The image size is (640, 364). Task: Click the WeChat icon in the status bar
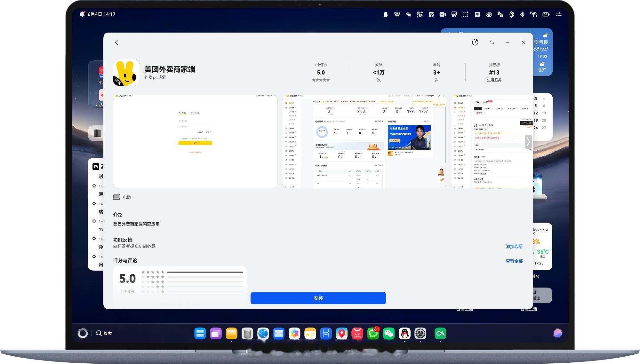[x=408, y=14]
